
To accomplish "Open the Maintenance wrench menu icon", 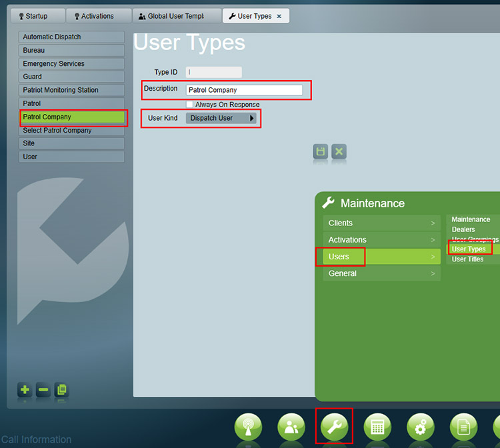I will 334,427.
